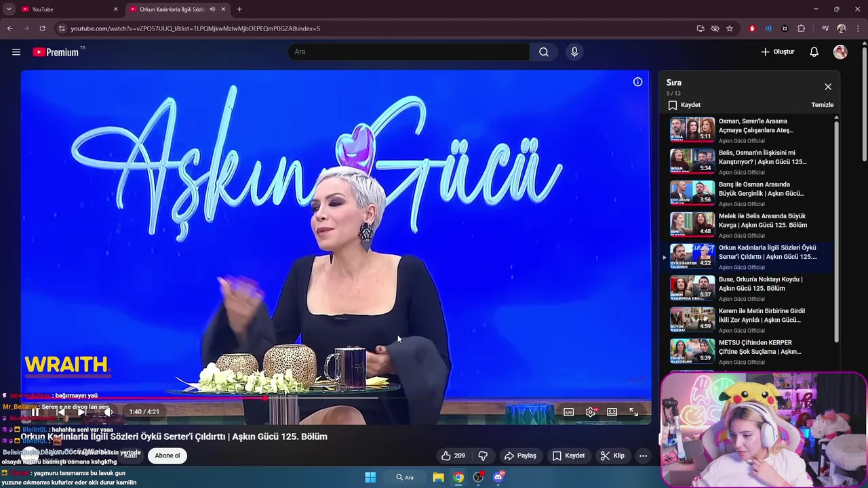The height and width of the screenshot is (488, 868).
Task: Open more actions ellipsis under video
Action: [x=643, y=455]
